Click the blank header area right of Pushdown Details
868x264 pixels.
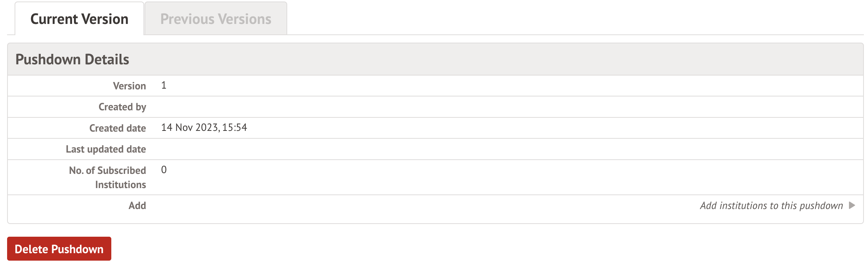(x=486, y=59)
